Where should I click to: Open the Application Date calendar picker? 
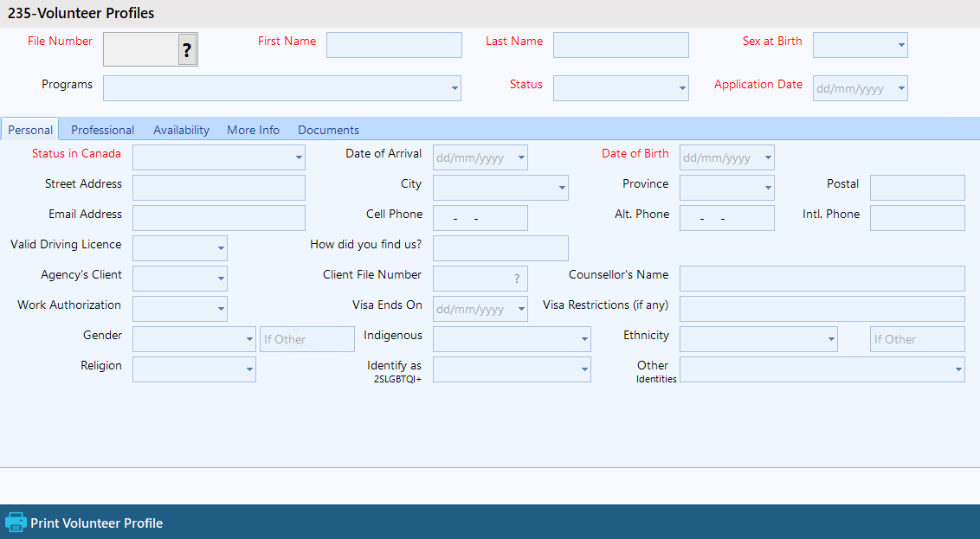pyautogui.click(x=901, y=88)
